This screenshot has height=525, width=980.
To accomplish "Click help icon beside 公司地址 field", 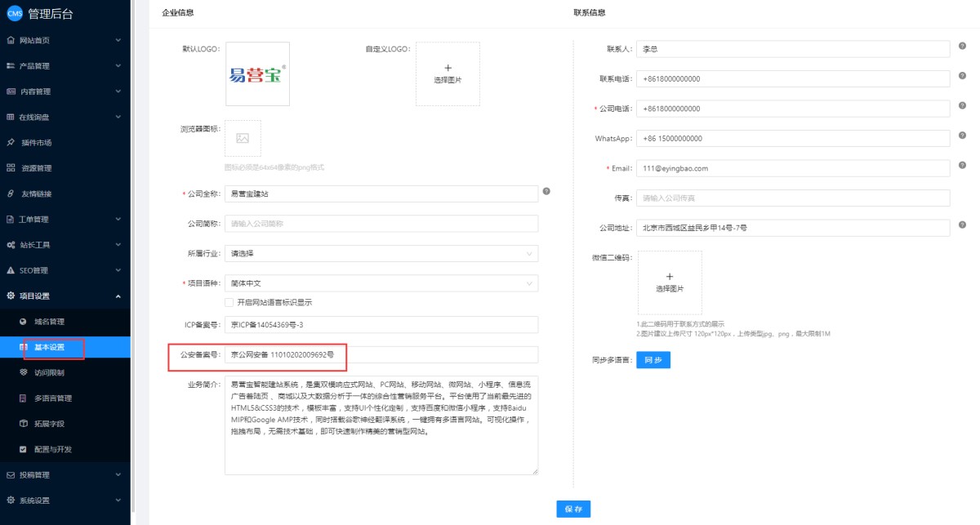I will (963, 225).
